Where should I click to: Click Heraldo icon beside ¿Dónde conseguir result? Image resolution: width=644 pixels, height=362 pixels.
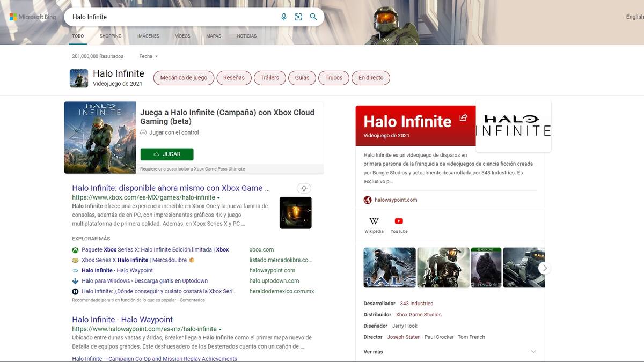click(x=76, y=291)
